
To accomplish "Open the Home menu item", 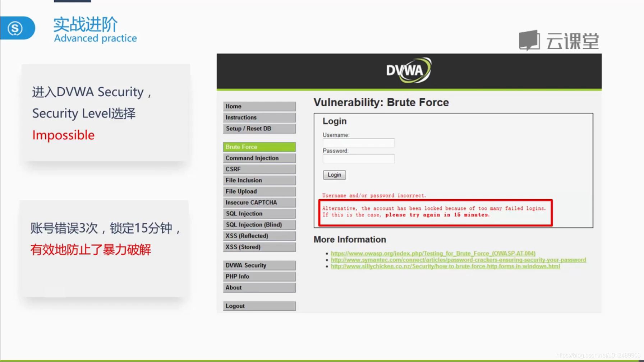I will click(259, 106).
